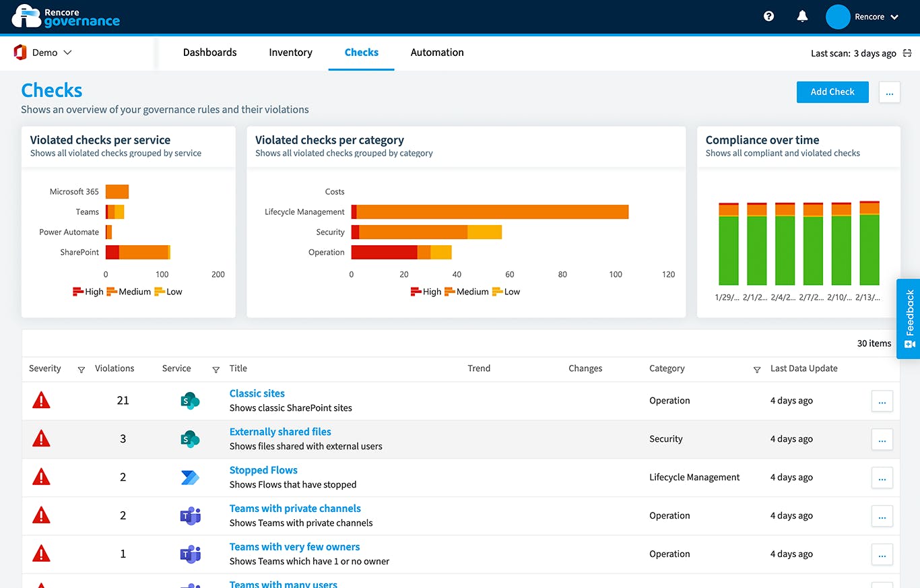Open the filter icon on the Severity column
920x588 pixels.
click(81, 370)
